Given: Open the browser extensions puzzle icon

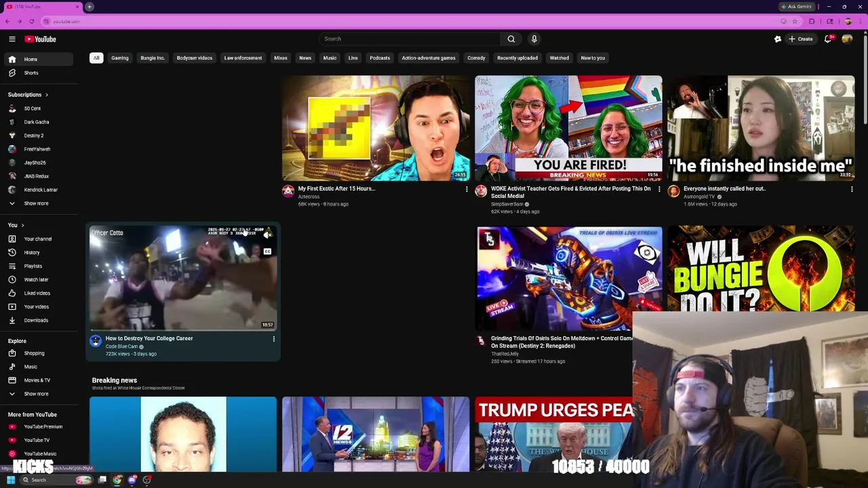Looking at the screenshot, I should 812,21.
